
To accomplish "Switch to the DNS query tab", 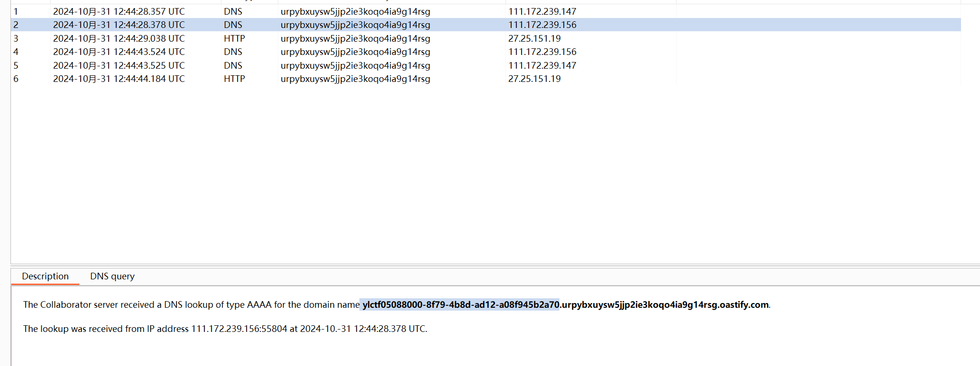I will pos(112,276).
